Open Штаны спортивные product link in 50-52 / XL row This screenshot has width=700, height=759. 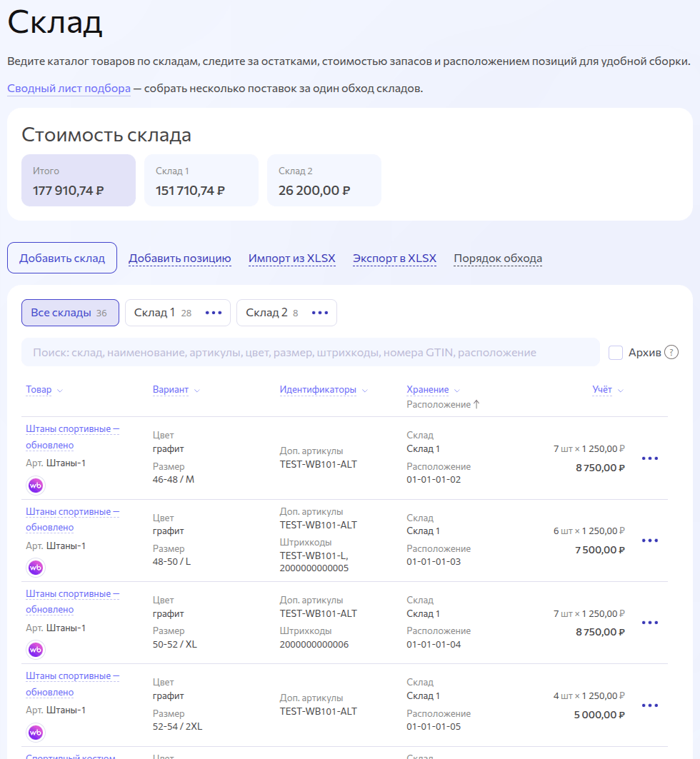pos(73,602)
